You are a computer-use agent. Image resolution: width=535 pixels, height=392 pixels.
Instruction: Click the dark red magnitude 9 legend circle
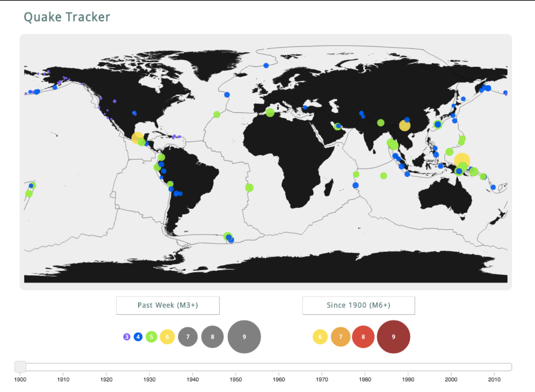click(x=394, y=337)
